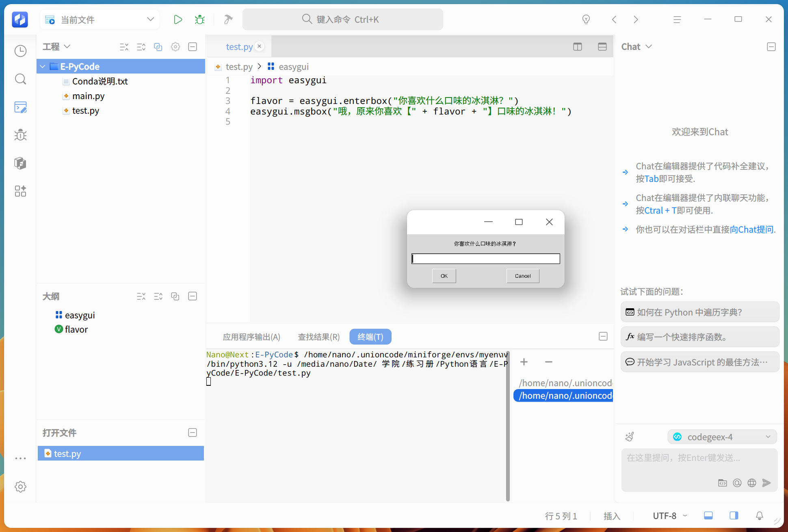Focus the ice cream flavor input box
The height and width of the screenshot is (532, 788).
pos(486,259)
